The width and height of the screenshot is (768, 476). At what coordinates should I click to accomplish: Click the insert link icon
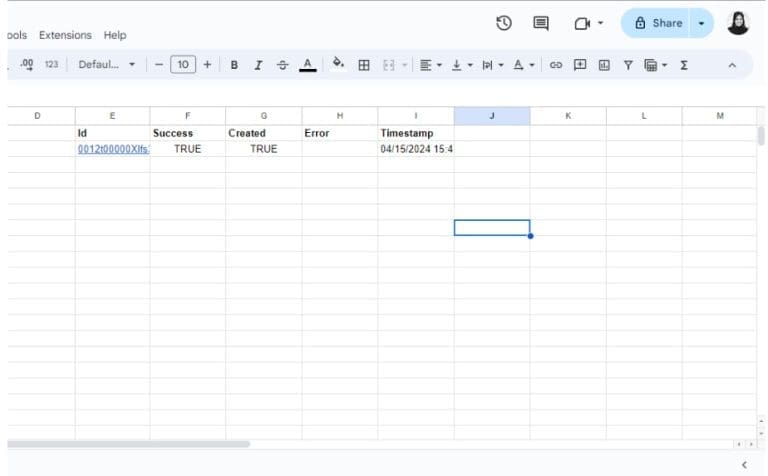coord(556,65)
